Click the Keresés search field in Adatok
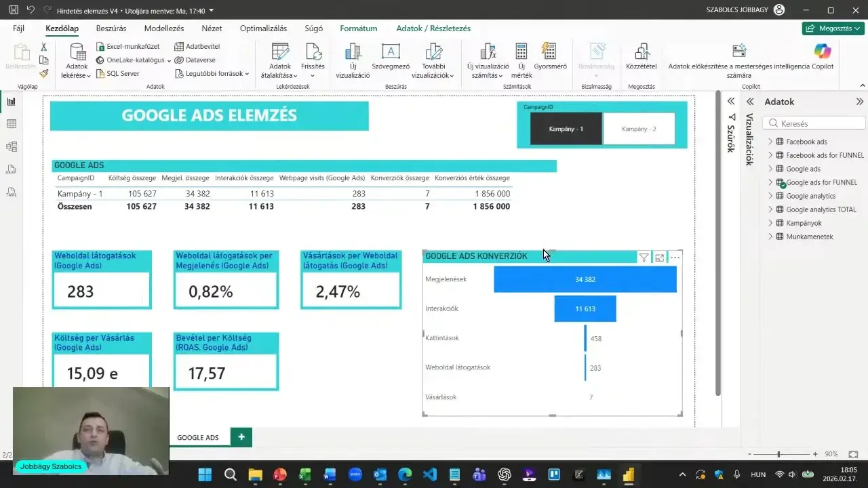 pyautogui.click(x=814, y=123)
